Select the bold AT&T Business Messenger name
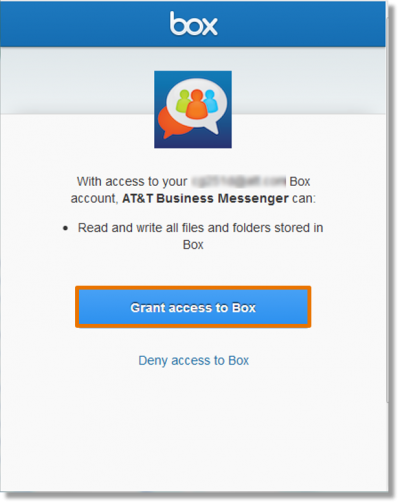 point(205,198)
